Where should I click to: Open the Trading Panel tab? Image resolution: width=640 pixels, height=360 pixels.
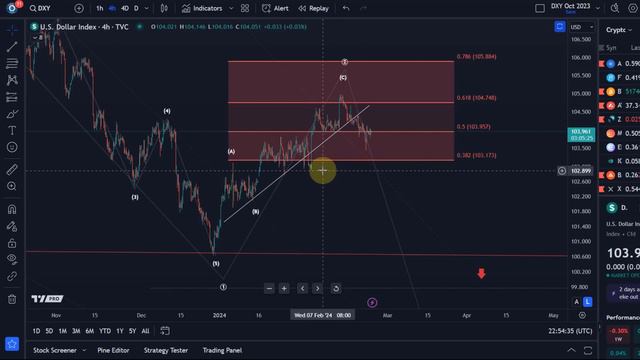pos(222,350)
